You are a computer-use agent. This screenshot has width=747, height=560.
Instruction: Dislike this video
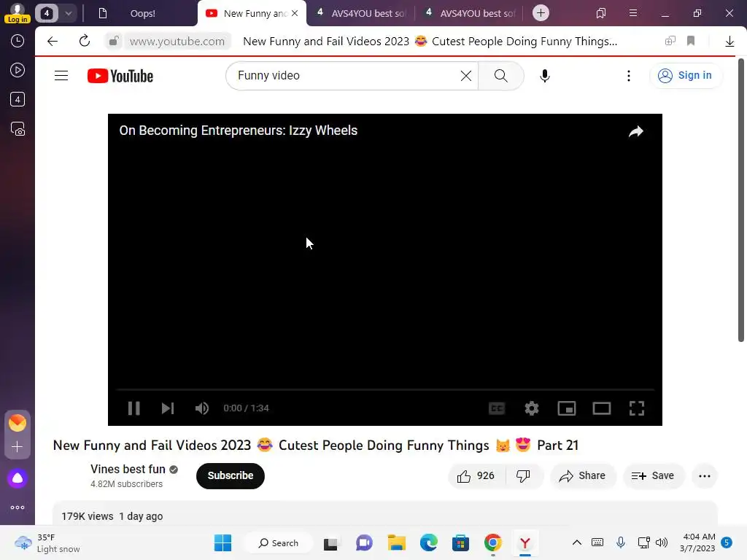click(x=523, y=475)
